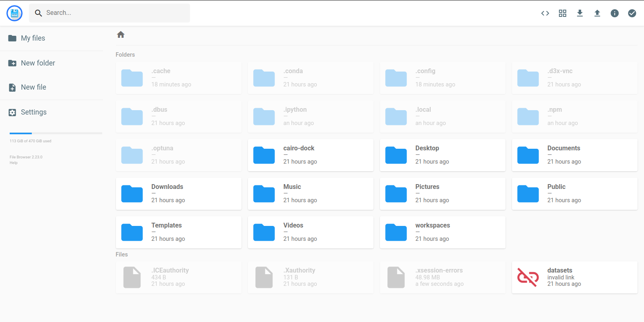Open the Downloads folder

pyautogui.click(x=178, y=194)
